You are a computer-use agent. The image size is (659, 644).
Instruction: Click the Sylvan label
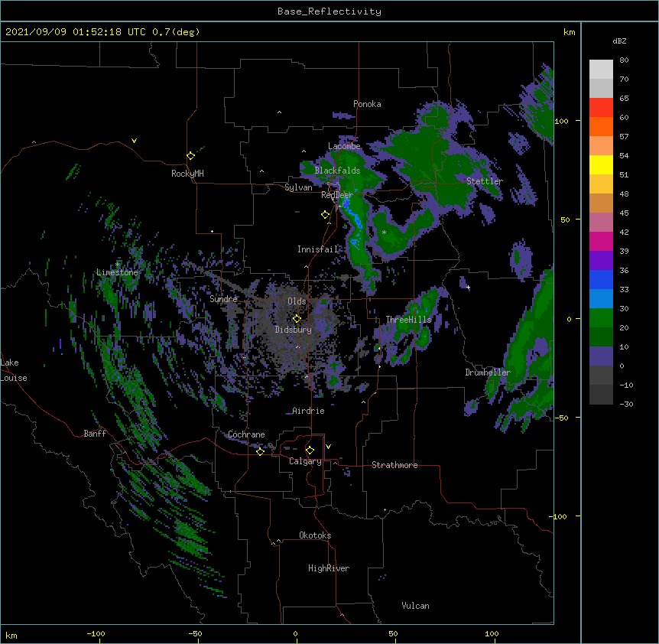[x=298, y=187]
